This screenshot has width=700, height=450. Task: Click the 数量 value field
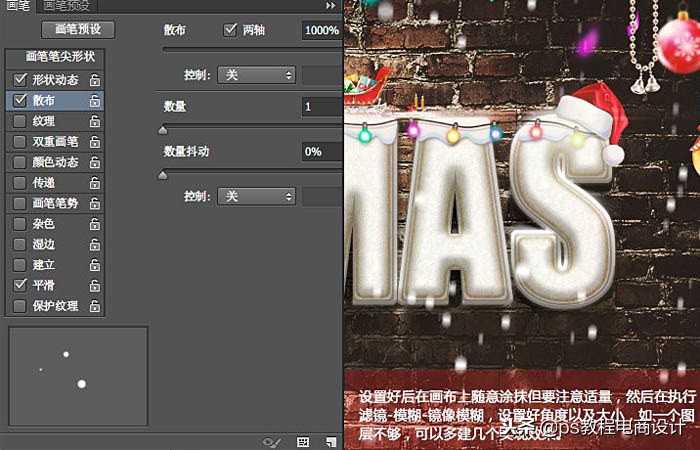click(x=322, y=107)
